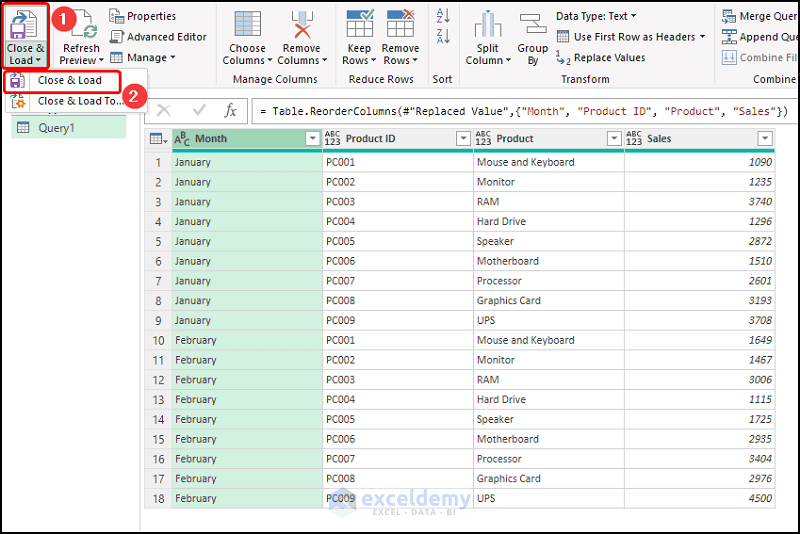Image resolution: width=800 pixels, height=534 pixels.
Task: Click the Hard Drive cell in row 4
Action: (x=548, y=221)
